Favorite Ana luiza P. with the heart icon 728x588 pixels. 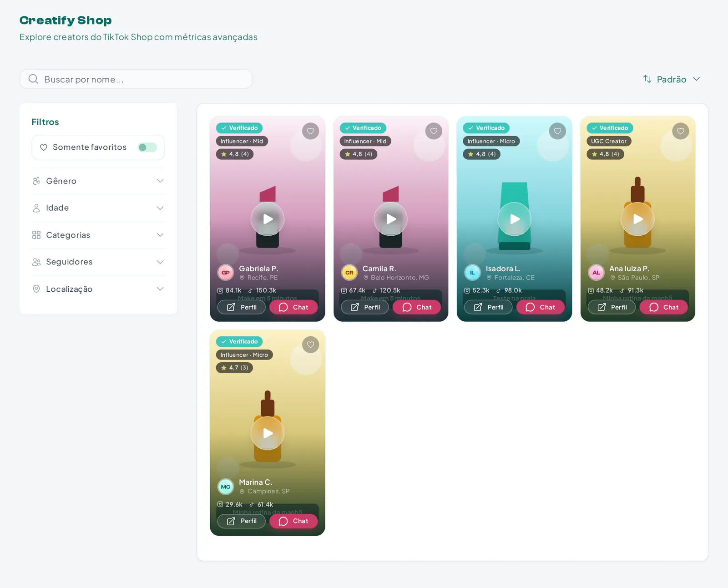click(x=681, y=131)
